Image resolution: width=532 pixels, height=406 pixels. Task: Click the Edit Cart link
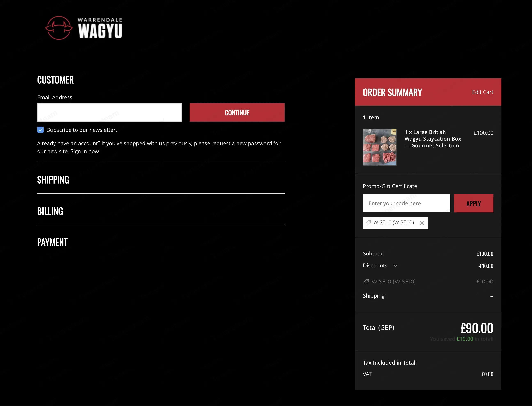[483, 92]
